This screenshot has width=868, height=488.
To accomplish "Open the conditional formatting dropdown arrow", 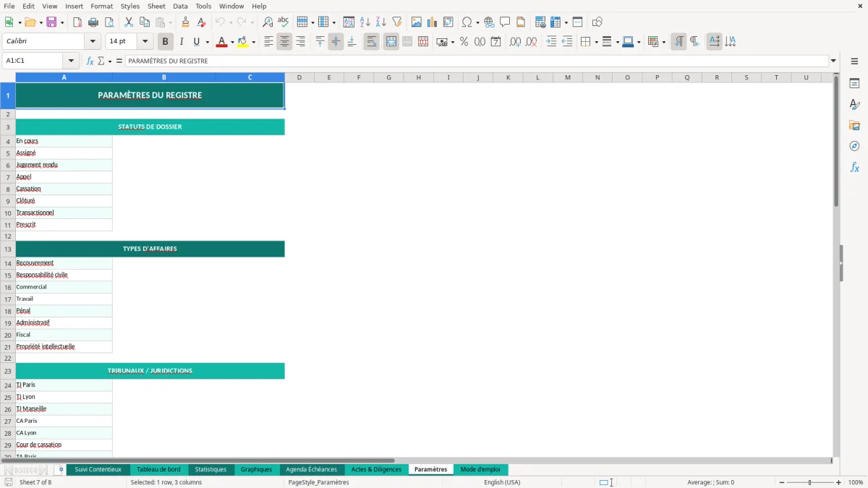I will pos(663,42).
